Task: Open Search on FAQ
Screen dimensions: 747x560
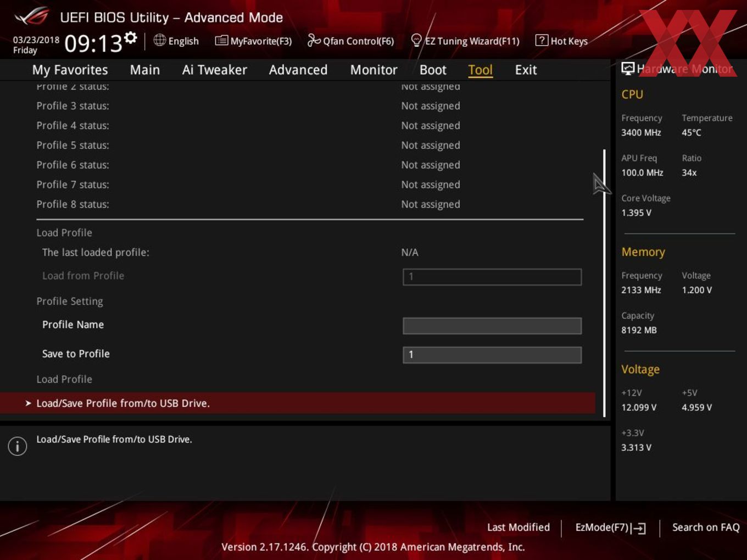Action: pos(706,527)
